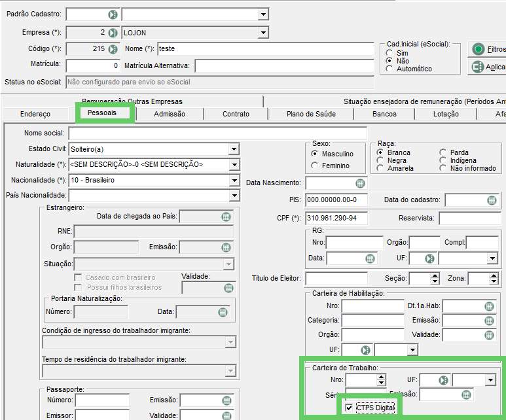Click the green Filtros button icon
This screenshot has width=506, height=420.
click(x=479, y=49)
